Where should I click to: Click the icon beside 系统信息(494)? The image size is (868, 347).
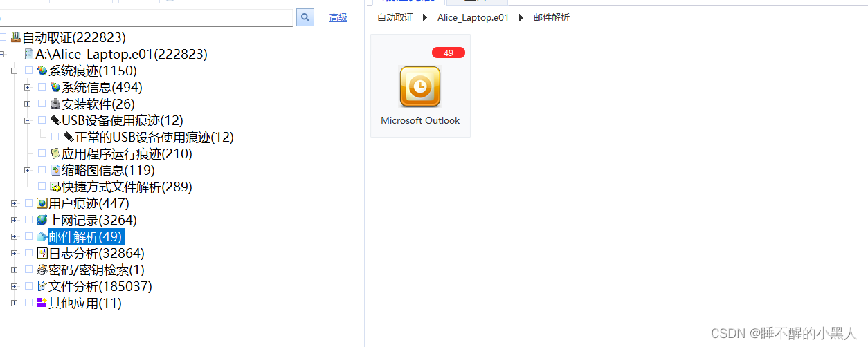(55, 87)
